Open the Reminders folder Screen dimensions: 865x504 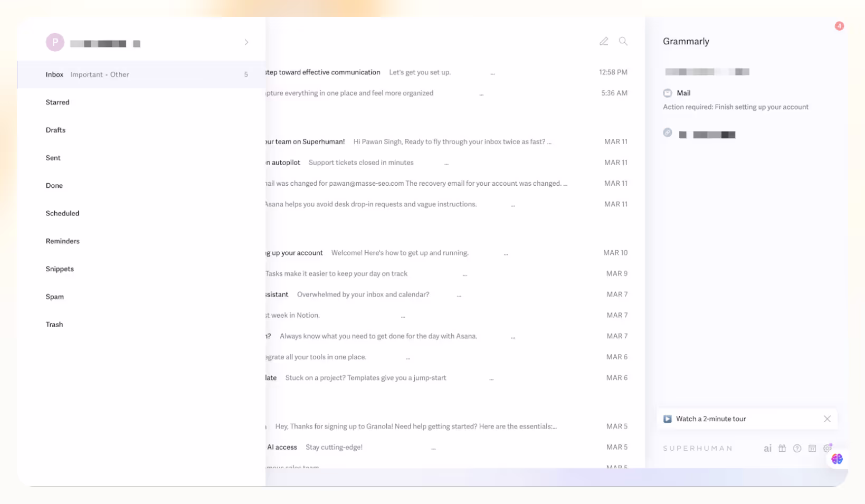point(63,241)
